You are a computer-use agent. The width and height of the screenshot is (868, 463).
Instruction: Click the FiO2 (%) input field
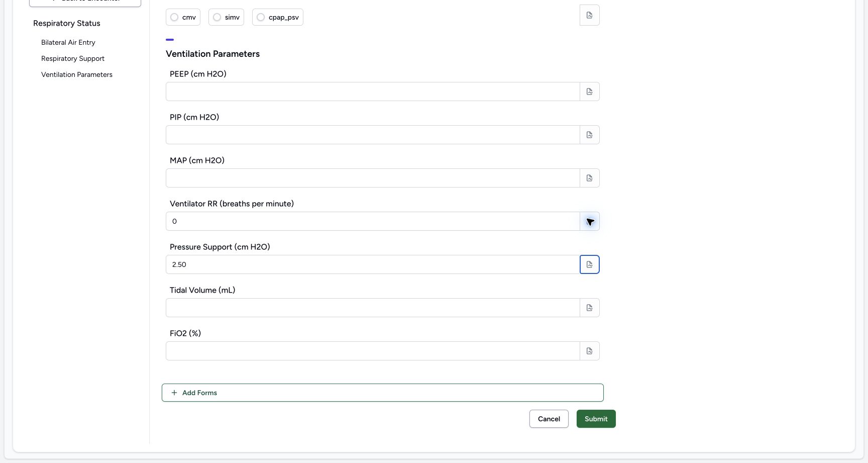[373, 351]
